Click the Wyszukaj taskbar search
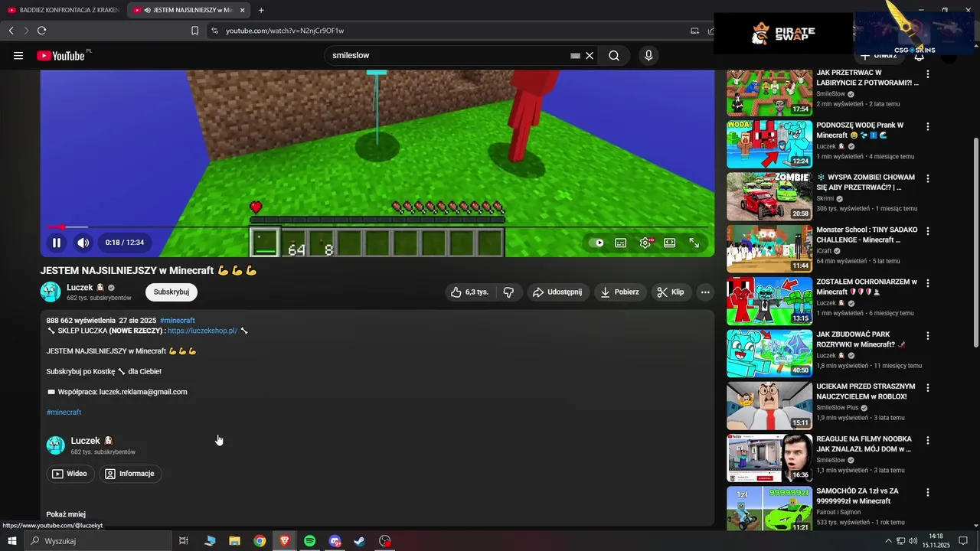The width and height of the screenshot is (980, 551). [x=97, y=541]
